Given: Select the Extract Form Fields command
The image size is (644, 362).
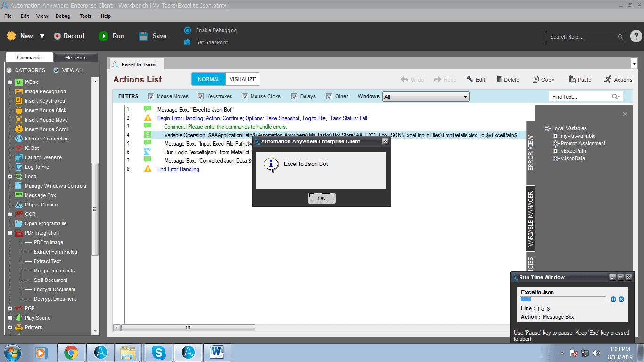Looking at the screenshot, I should point(56,252).
